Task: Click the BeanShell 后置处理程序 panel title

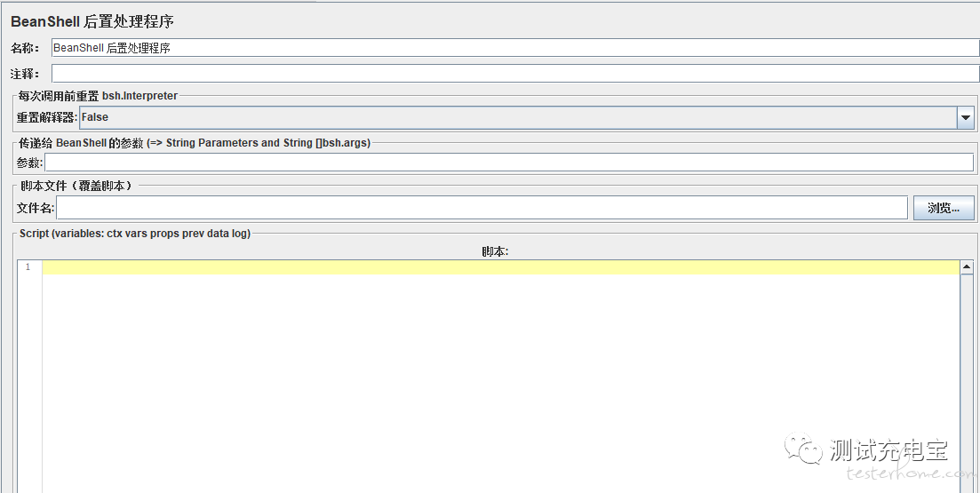Action: click(92, 22)
